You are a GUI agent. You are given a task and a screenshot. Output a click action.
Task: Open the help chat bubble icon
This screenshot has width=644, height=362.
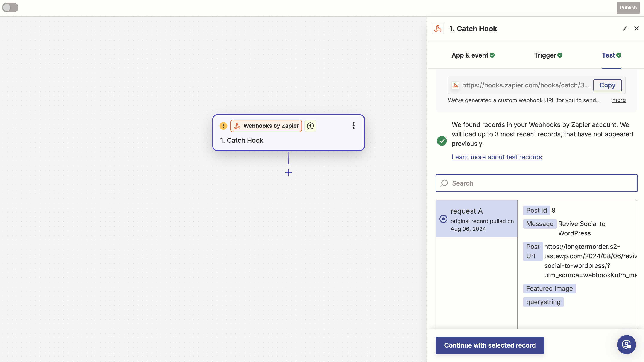coord(626,345)
